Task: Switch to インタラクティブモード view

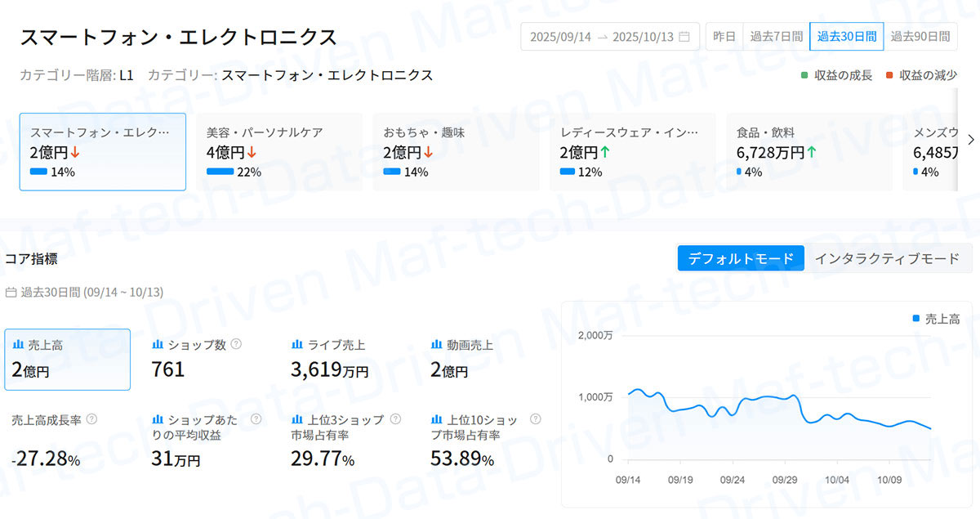Action: coord(887,258)
